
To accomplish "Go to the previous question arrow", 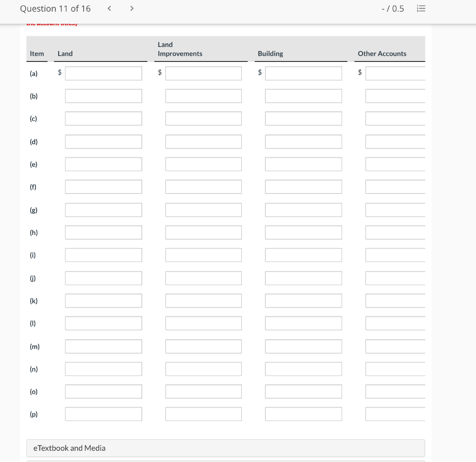I will point(109,8).
